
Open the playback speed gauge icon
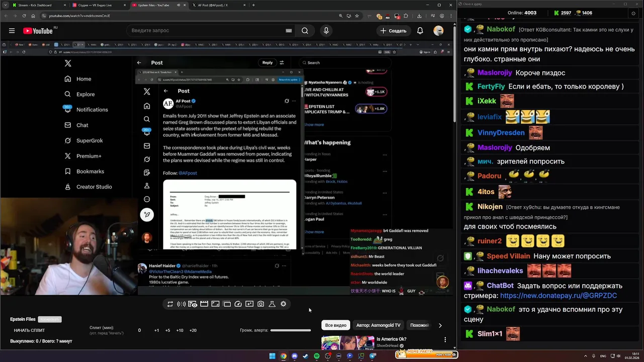tap(238, 304)
